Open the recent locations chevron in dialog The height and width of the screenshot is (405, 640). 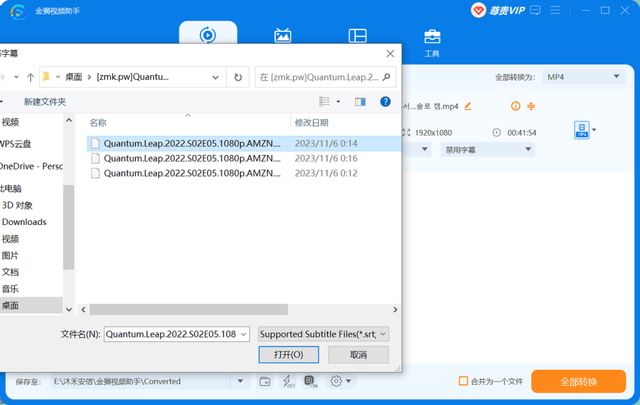click(x=16, y=77)
